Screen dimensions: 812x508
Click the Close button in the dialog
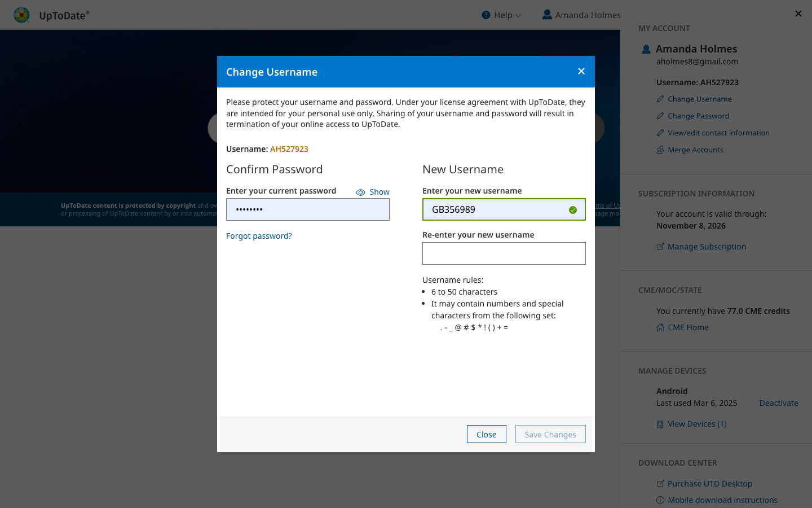(x=487, y=434)
